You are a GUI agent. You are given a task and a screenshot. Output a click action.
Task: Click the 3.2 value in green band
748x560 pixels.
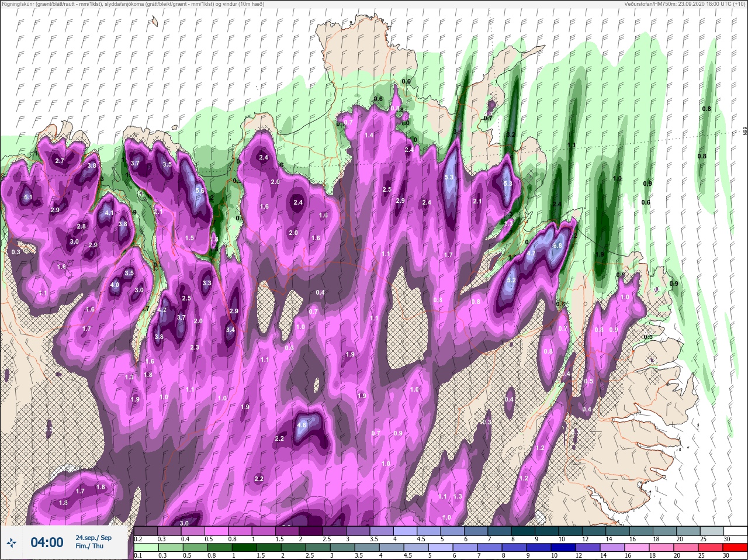[510, 135]
